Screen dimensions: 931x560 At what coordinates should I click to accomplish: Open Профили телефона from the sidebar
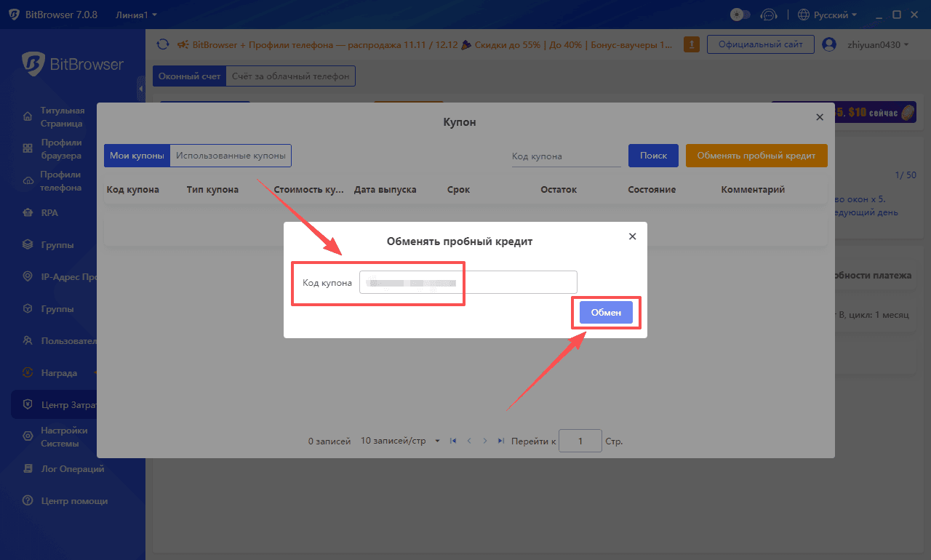point(29,180)
